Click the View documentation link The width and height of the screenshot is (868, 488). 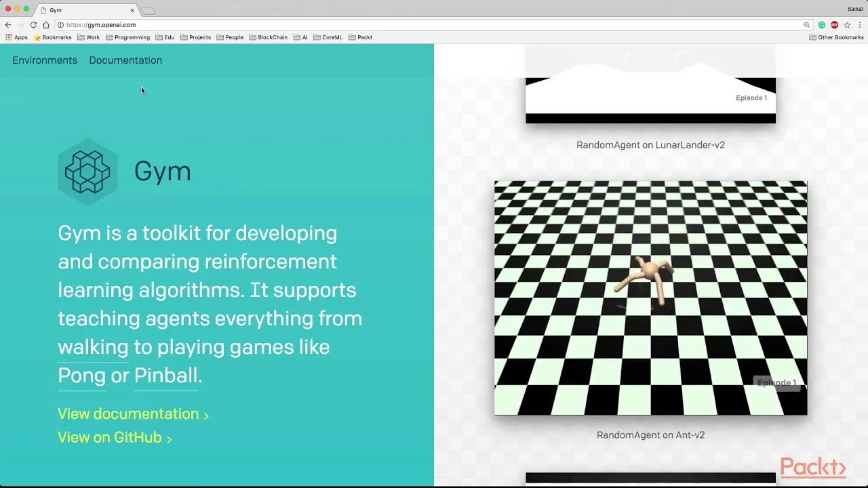coord(133,414)
